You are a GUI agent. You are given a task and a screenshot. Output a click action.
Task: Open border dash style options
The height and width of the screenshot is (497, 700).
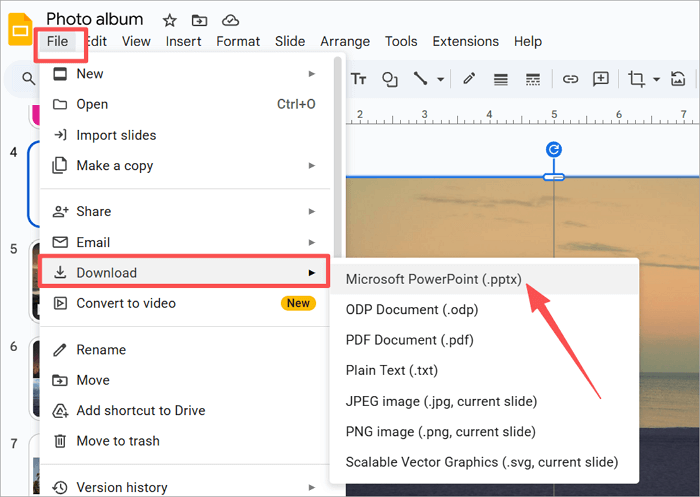pos(533,79)
